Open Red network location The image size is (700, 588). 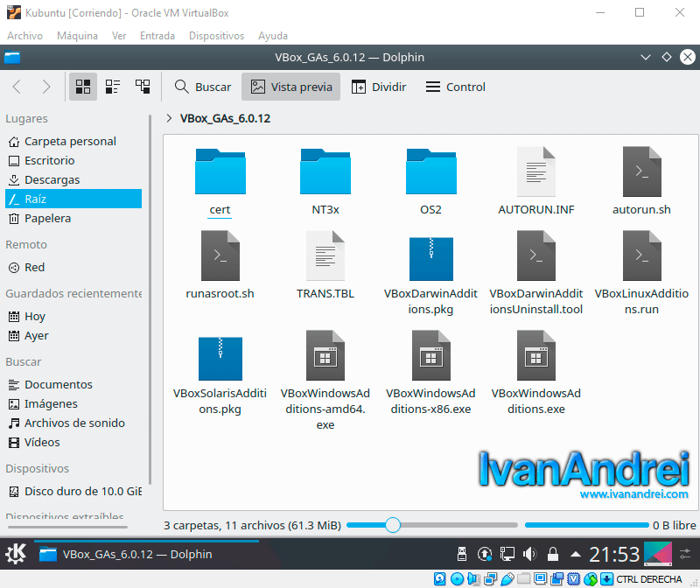coord(73,267)
